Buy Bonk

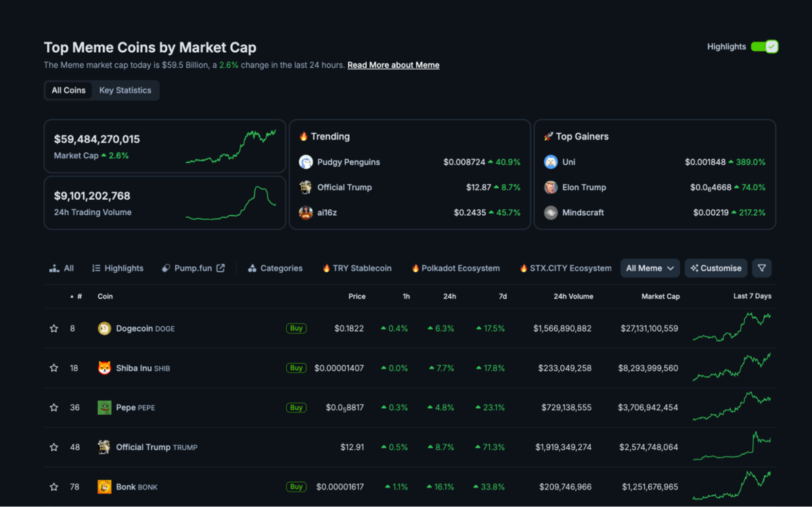pyautogui.click(x=296, y=487)
